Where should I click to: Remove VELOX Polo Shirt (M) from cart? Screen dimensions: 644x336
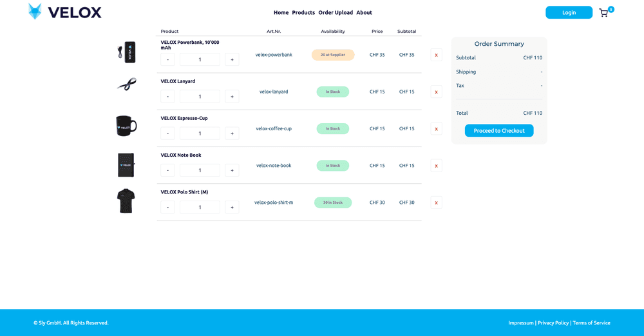point(436,203)
